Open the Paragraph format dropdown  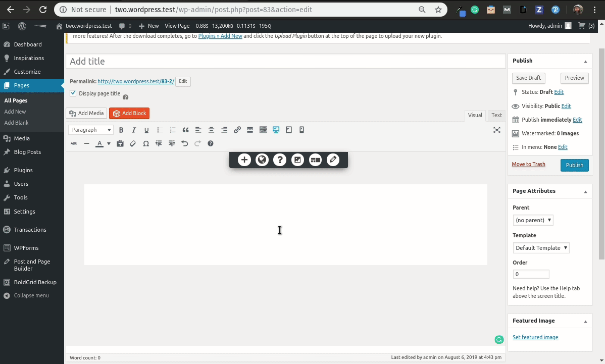(91, 130)
